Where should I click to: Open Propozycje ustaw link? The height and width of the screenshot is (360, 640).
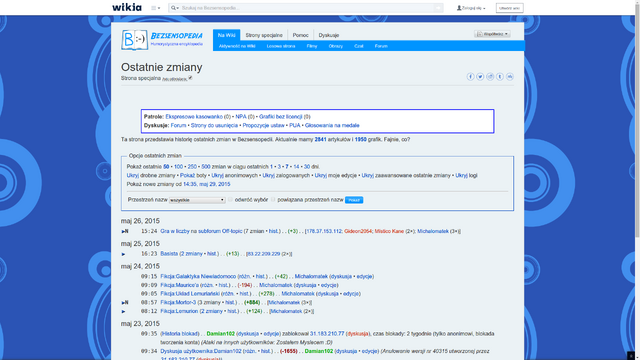[x=263, y=125]
